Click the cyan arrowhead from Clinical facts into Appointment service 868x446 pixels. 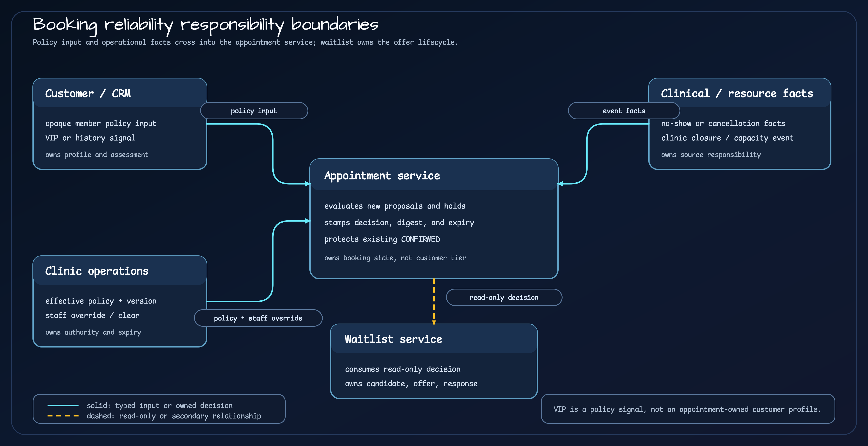click(561, 184)
